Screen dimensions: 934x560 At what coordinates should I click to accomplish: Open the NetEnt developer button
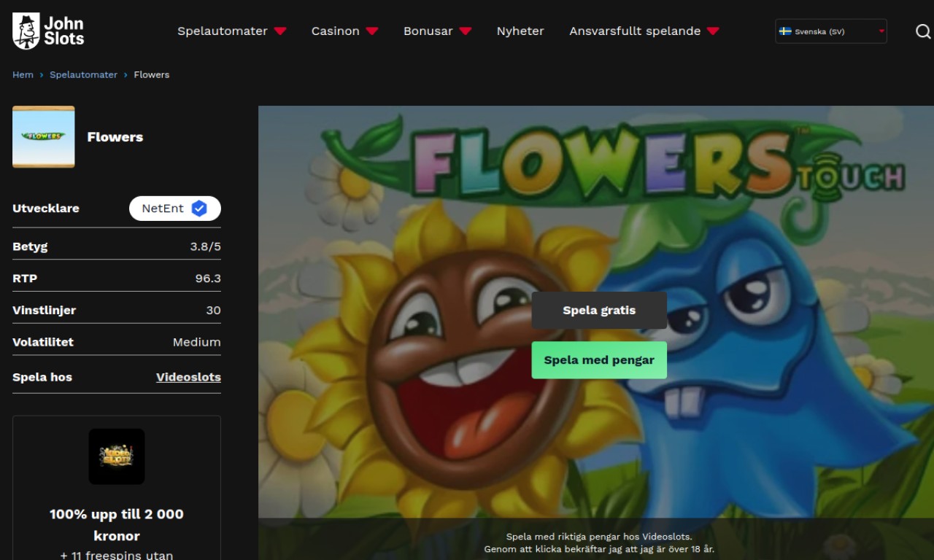pyautogui.click(x=175, y=209)
